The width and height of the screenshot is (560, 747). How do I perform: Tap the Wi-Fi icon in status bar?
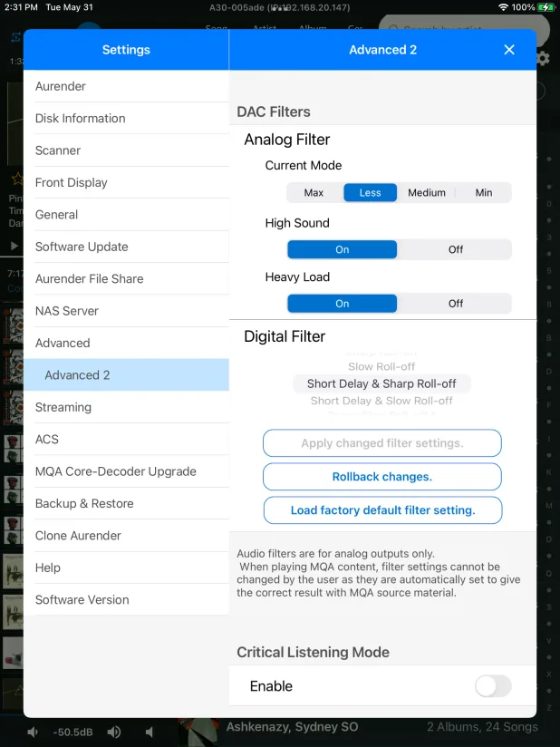point(503,7)
